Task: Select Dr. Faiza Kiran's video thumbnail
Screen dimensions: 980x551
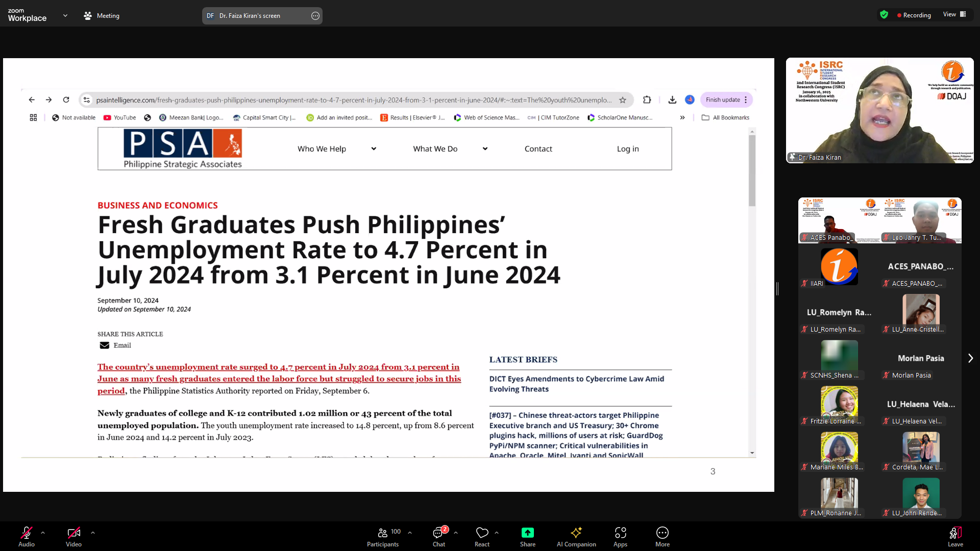Action: click(x=879, y=110)
